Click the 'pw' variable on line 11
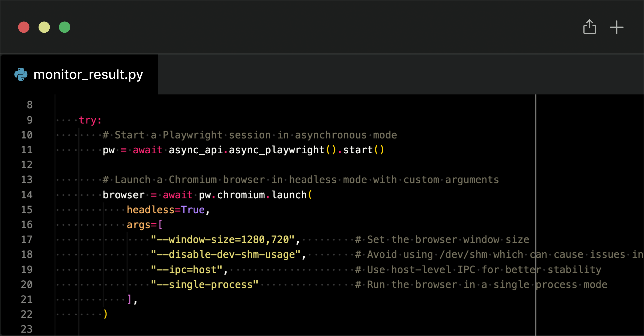This screenshot has width=644, height=336. [108, 150]
